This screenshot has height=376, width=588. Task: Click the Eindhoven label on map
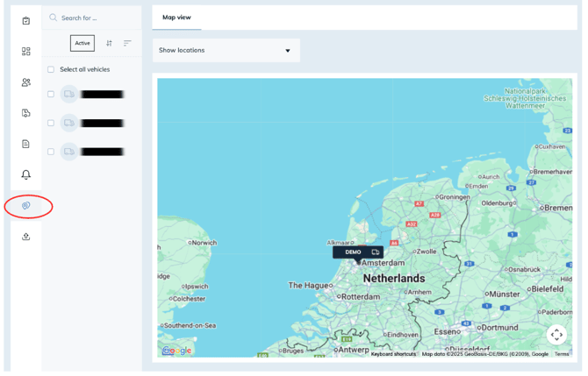(x=403, y=335)
